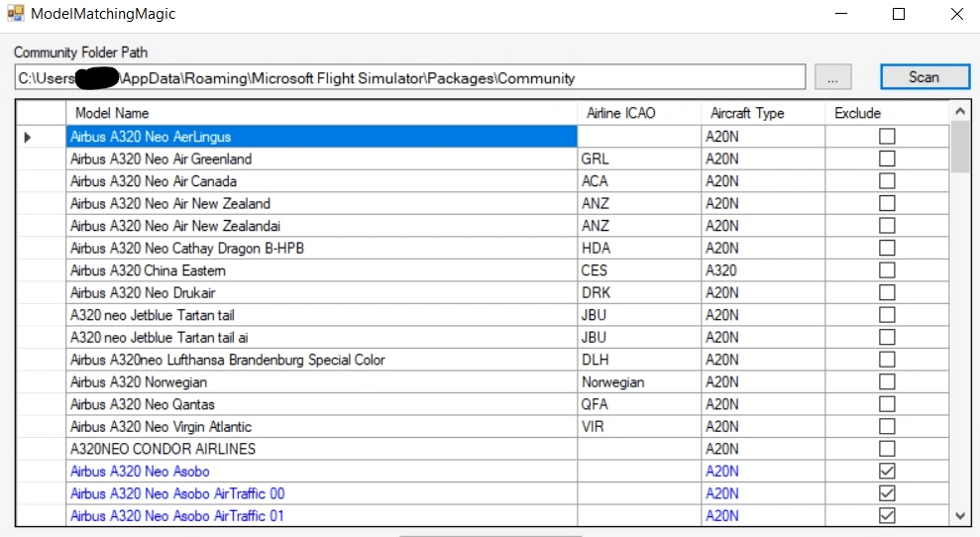Select A320NEO CONDOR AIRLINES model name
The image size is (980, 537).
tap(321, 449)
